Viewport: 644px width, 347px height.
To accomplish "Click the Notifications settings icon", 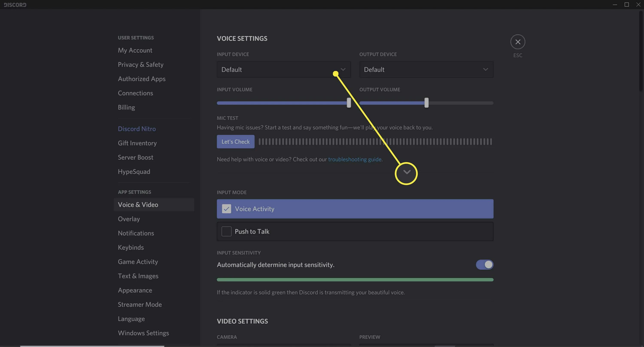I will [x=136, y=233].
